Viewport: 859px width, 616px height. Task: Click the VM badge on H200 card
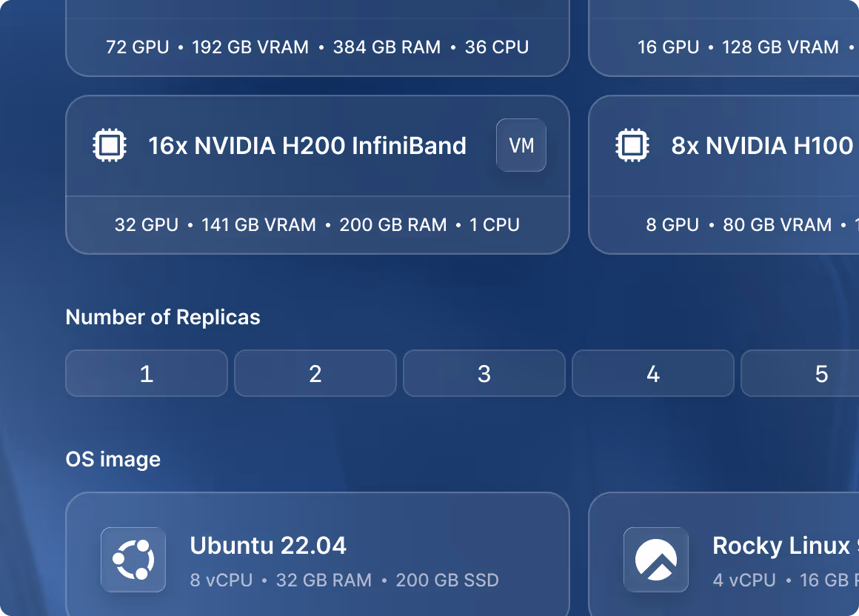521,145
